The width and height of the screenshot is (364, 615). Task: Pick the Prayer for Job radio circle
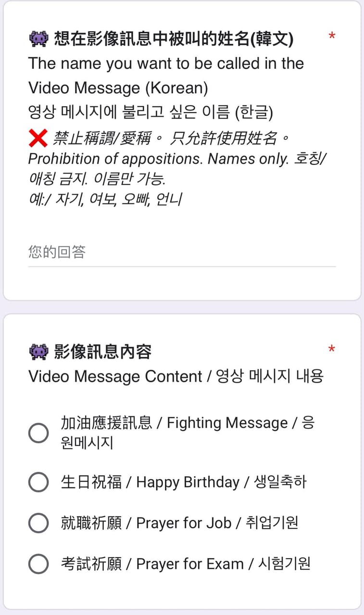coord(38,523)
